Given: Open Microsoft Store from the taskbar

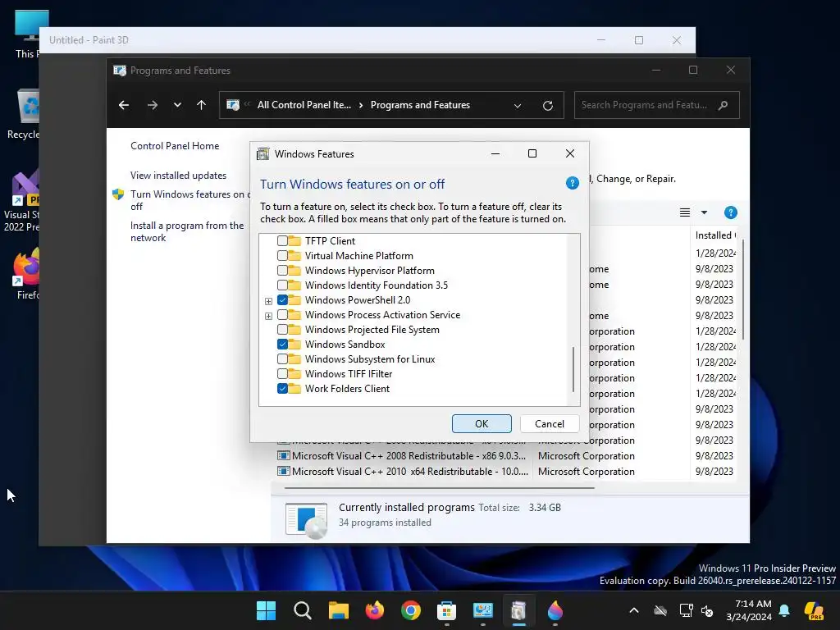Looking at the screenshot, I should click(x=447, y=610).
